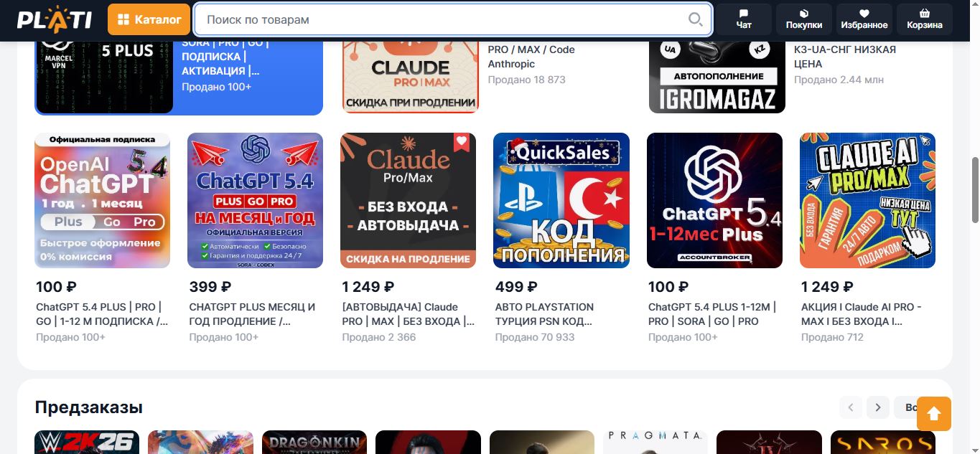The height and width of the screenshot is (454, 980).
Task: Open the PLATI home logo
Action: [54, 19]
